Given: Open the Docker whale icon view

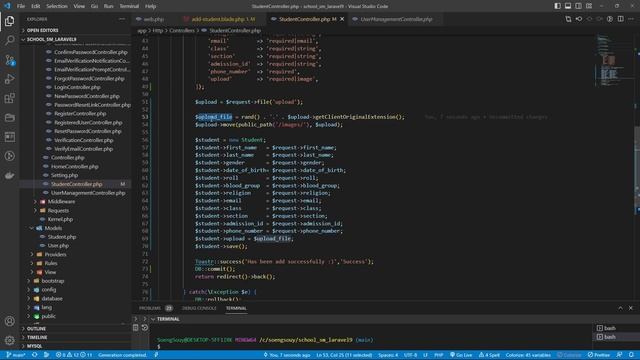Looking at the screenshot, I should tap(9, 176).
